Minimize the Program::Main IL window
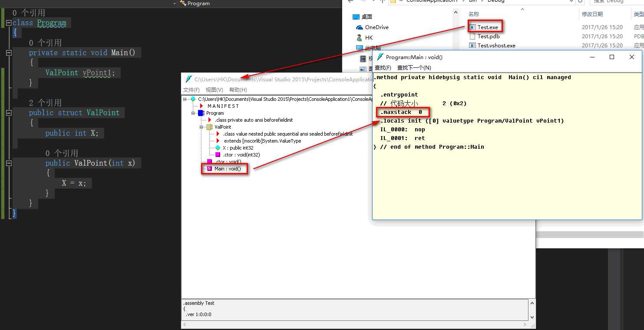The image size is (644, 330). (x=592, y=57)
